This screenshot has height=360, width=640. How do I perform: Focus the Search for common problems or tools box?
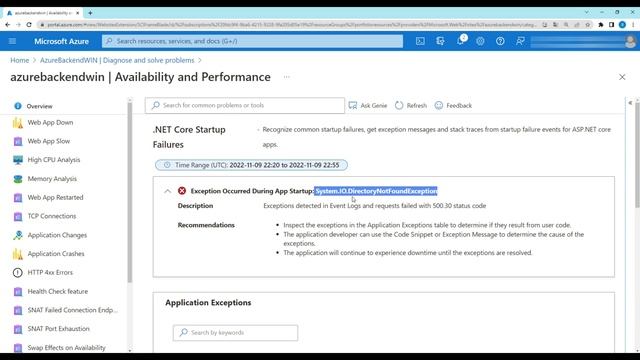click(244, 105)
